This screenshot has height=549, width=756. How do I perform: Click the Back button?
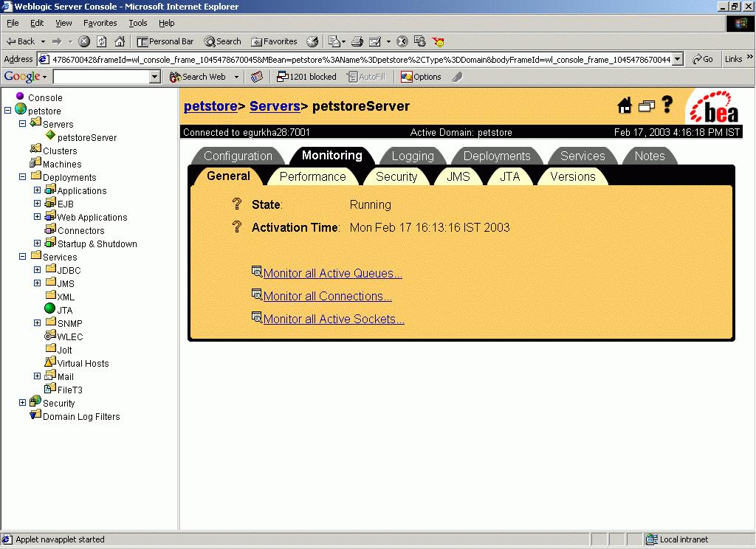point(20,41)
